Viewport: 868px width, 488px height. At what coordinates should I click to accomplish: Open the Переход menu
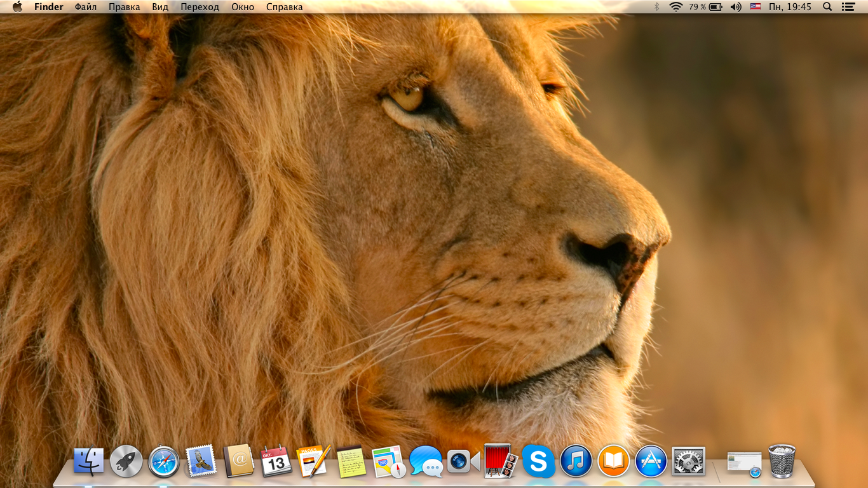click(x=200, y=7)
